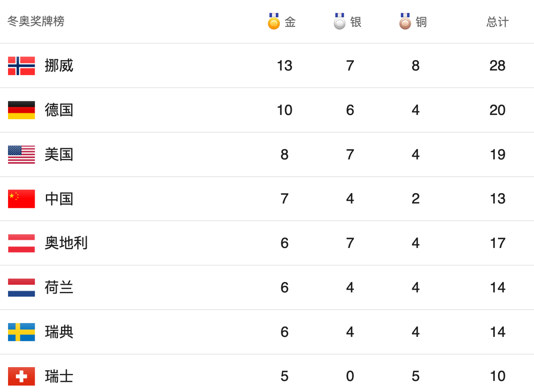The image size is (534, 392).
Task: Click Germany's gold count 10
Action: [284, 110]
